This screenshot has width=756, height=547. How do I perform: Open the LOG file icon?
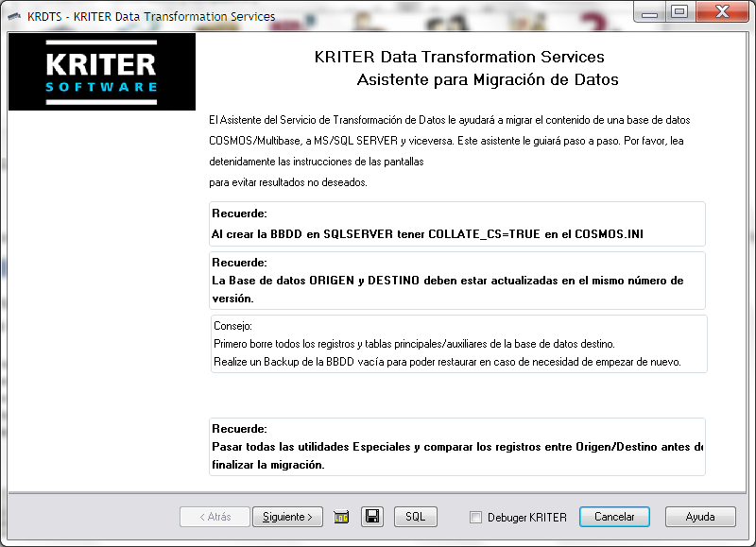pyautogui.click(x=341, y=517)
